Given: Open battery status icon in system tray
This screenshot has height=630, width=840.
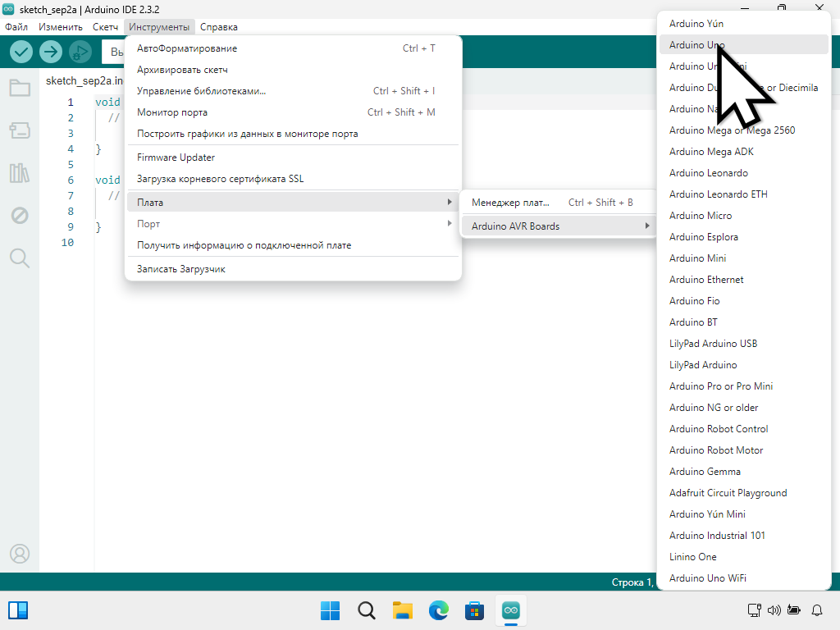Looking at the screenshot, I should [x=794, y=610].
